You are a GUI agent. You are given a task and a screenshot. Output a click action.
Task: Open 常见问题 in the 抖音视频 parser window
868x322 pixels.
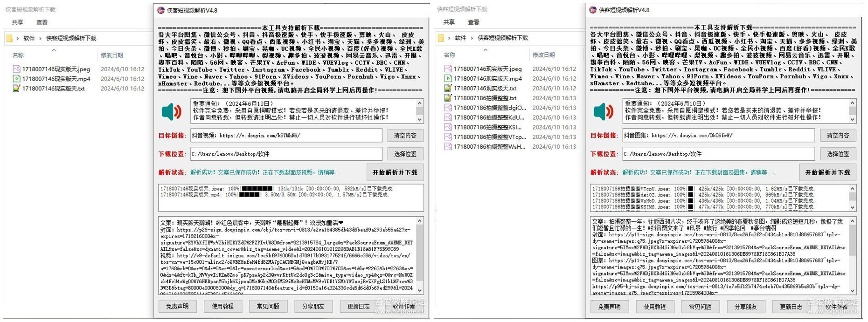[x=268, y=306]
